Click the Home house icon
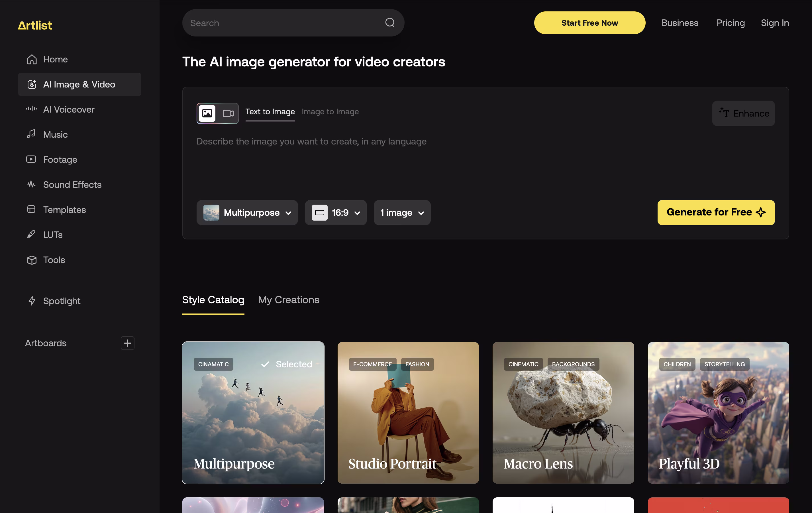 click(x=32, y=59)
